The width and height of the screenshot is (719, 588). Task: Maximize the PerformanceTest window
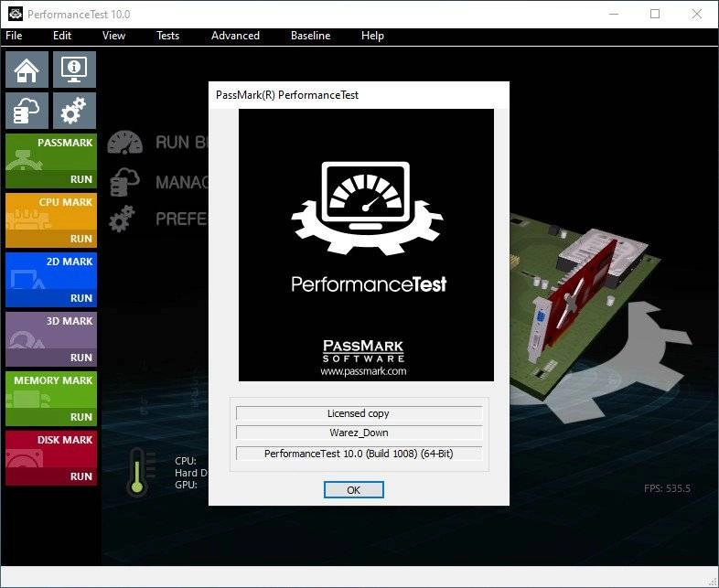point(655,15)
